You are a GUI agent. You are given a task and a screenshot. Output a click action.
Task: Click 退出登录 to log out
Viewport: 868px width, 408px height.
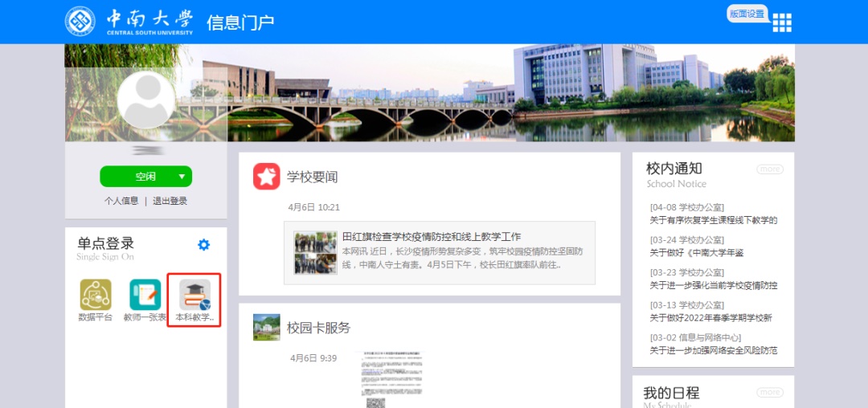[x=170, y=201]
